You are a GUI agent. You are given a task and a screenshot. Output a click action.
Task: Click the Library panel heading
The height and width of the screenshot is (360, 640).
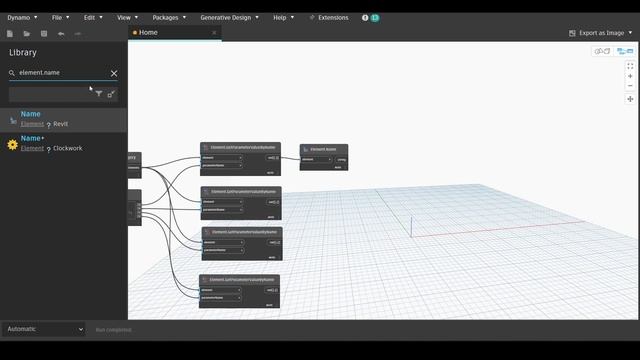[x=23, y=53]
